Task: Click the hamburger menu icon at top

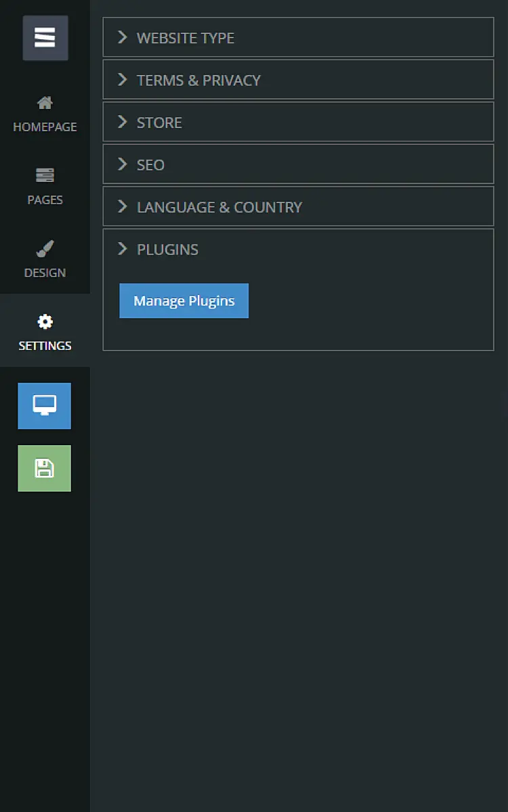Action: 45,38
